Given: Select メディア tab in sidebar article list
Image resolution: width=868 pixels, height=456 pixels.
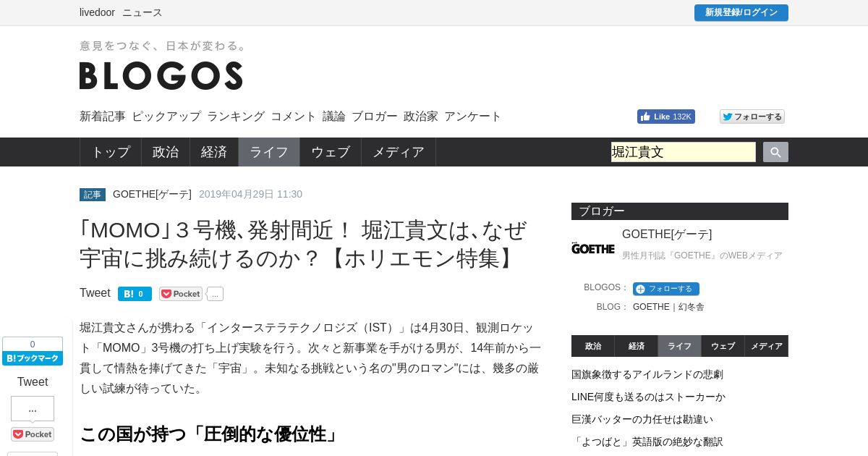Looking at the screenshot, I should pos(767,346).
